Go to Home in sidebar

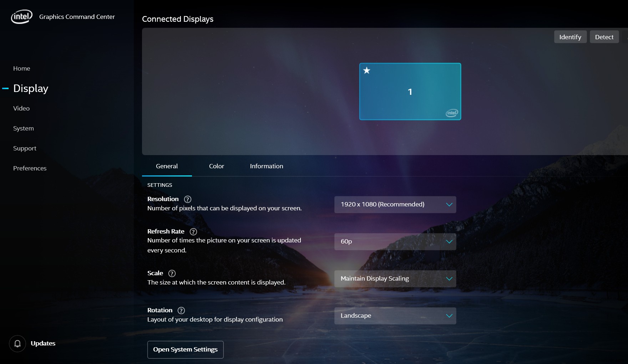click(x=22, y=68)
